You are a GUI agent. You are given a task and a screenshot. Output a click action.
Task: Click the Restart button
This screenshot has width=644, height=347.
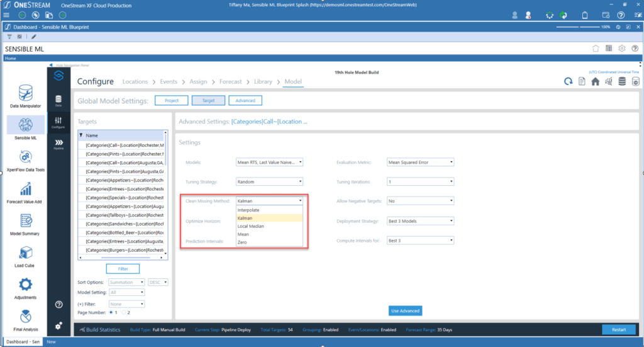coord(619,329)
